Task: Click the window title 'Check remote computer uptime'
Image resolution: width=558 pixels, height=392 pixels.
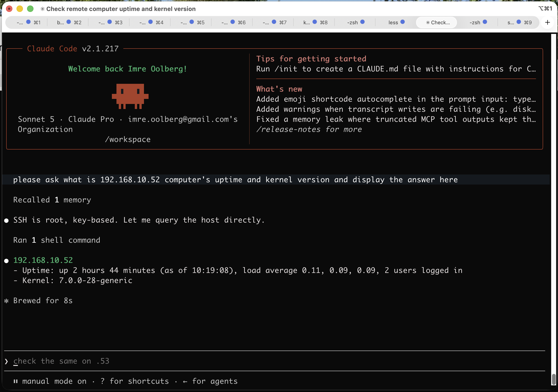Action: pyautogui.click(x=121, y=9)
